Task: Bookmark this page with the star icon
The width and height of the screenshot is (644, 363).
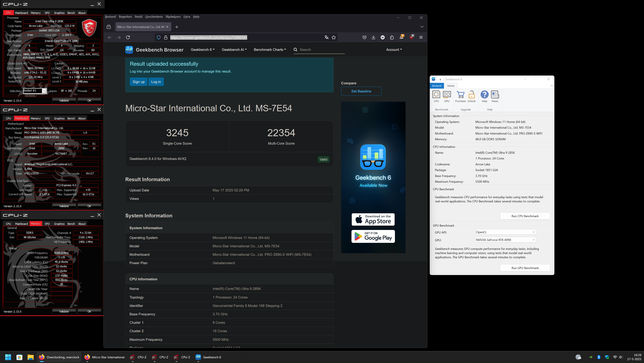Action: pyautogui.click(x=334, y=38)
